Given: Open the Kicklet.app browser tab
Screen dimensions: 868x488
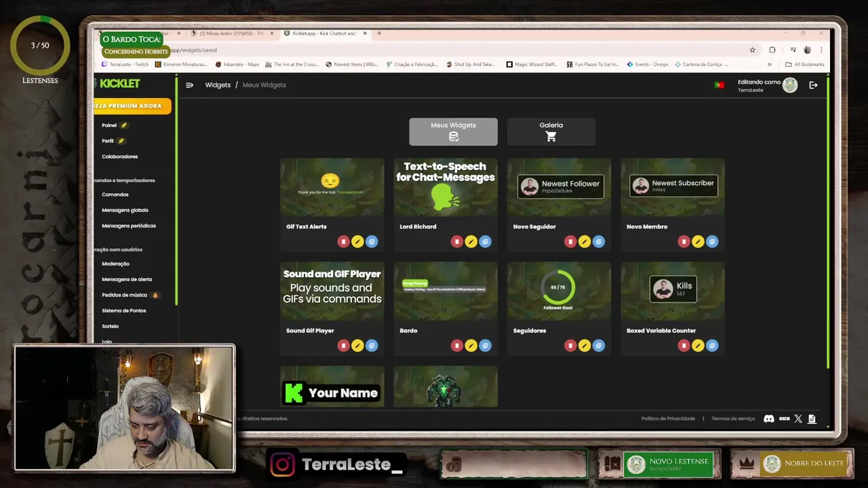Looking at the screenshot, I should coord(324,33).
